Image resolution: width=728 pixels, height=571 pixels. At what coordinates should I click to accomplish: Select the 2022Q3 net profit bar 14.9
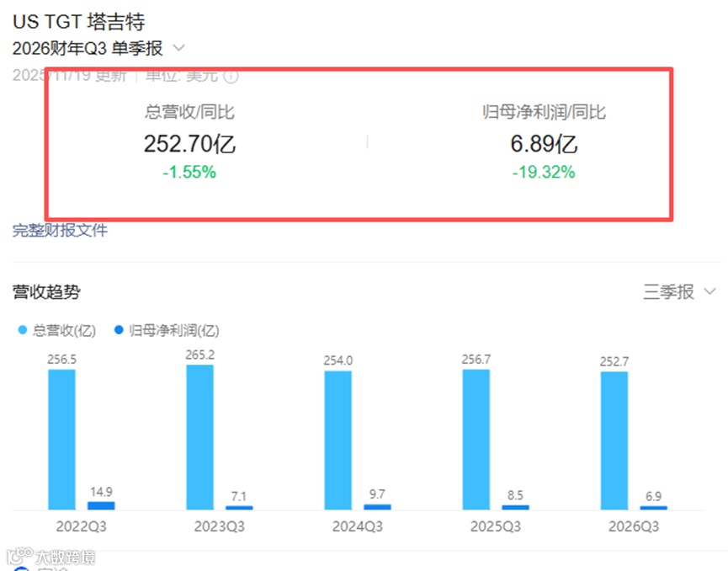tap(101, 505)
